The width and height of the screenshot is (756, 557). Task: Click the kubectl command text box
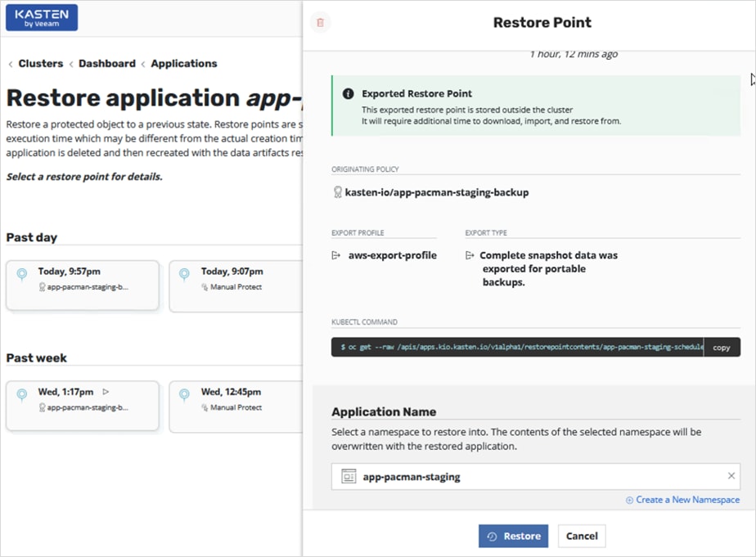(517, 347)
